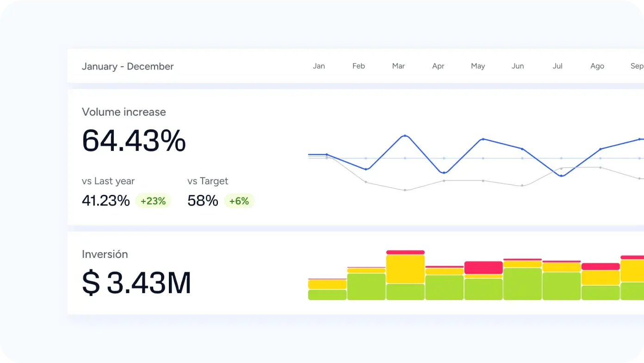This screenshot has height=363, width=644.
Task: Click the vs Last year 41.23% value
Action: [105, 200]
